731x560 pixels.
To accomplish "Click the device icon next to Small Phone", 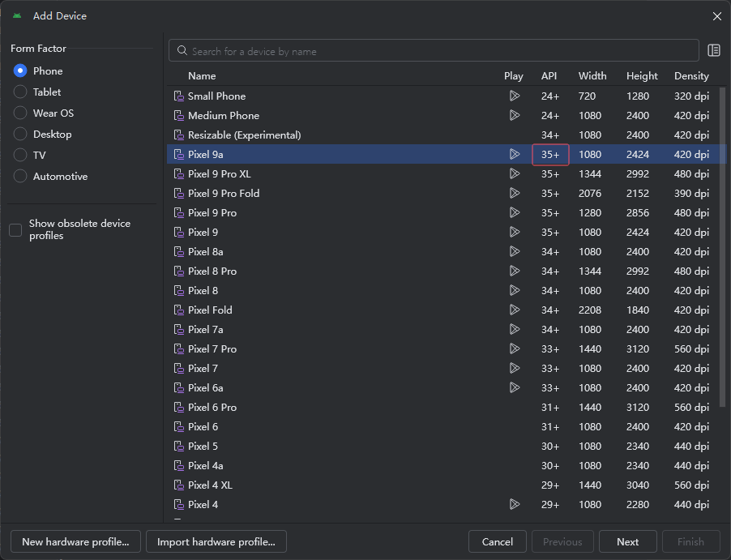I will 179,96.
